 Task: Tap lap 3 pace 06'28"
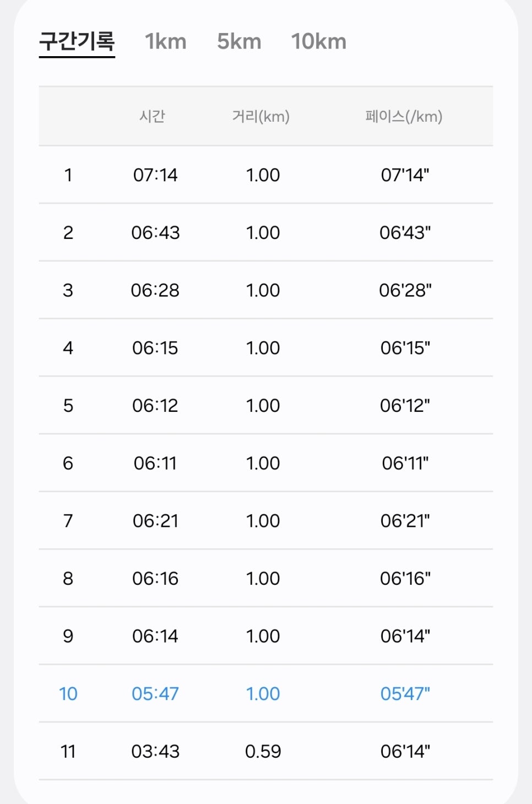[x=405, y=290]
